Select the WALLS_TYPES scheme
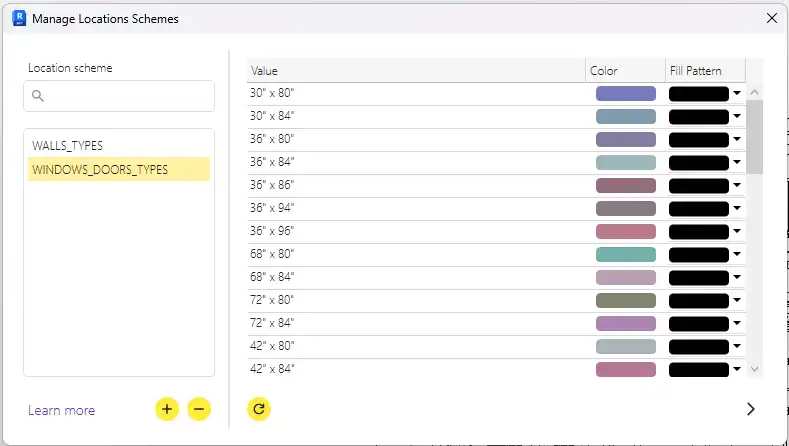This screenshot has height=446, width=789. 67,146
